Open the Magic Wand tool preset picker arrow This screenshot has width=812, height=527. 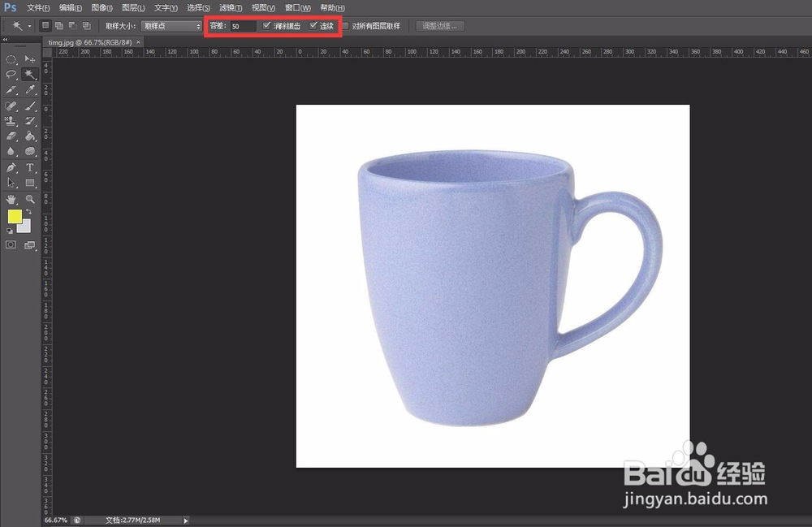pyautogui.click(x=29, y=26)
